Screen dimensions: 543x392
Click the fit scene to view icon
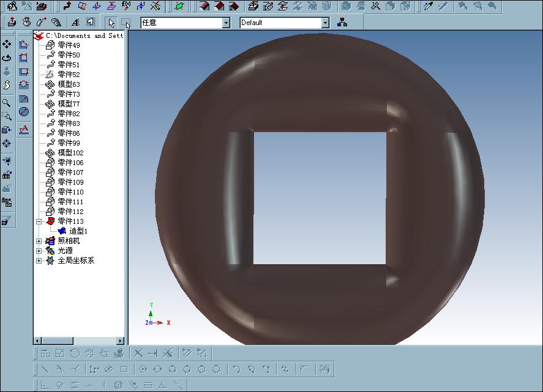[x=7, y=161]
